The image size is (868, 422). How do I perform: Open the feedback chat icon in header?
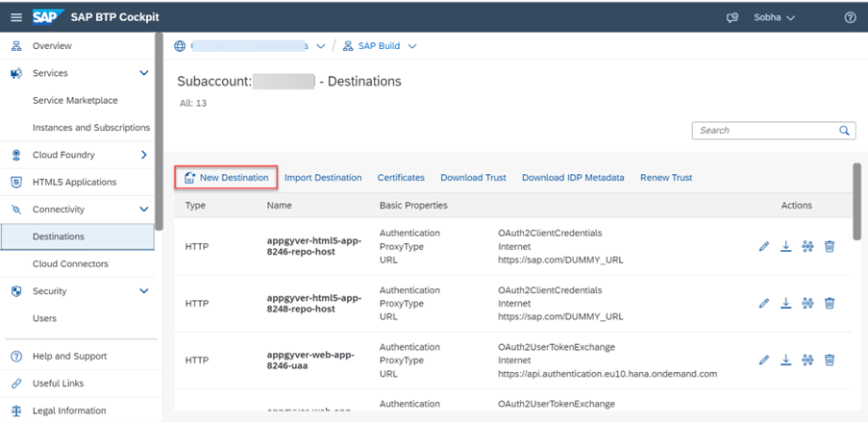tap(732, 17)
